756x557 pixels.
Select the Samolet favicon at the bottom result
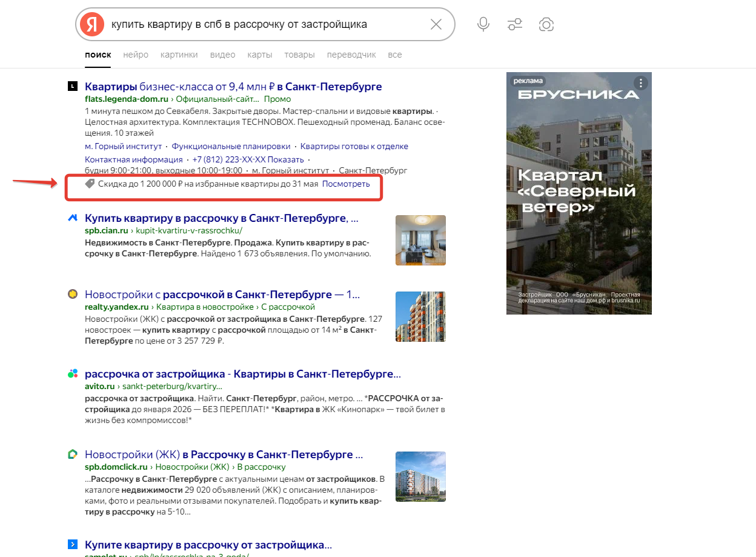[73, 544]
